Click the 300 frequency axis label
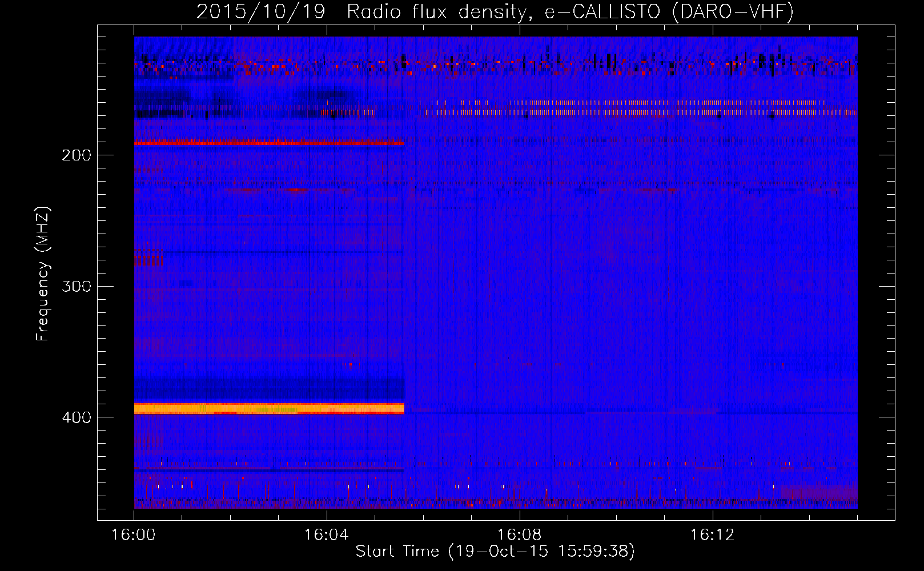924x571 pixels. (77, 286)
